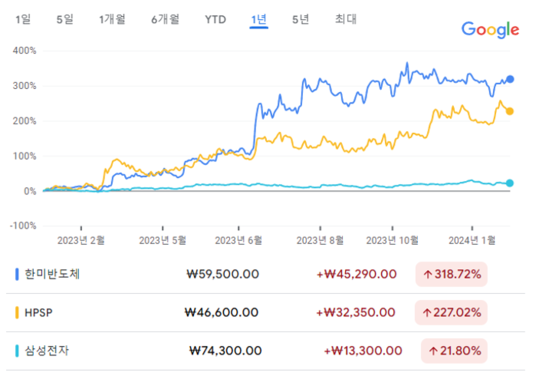Click the 318.72% gain badge
Screen dimensions: 539x379
tap(452, 274)
